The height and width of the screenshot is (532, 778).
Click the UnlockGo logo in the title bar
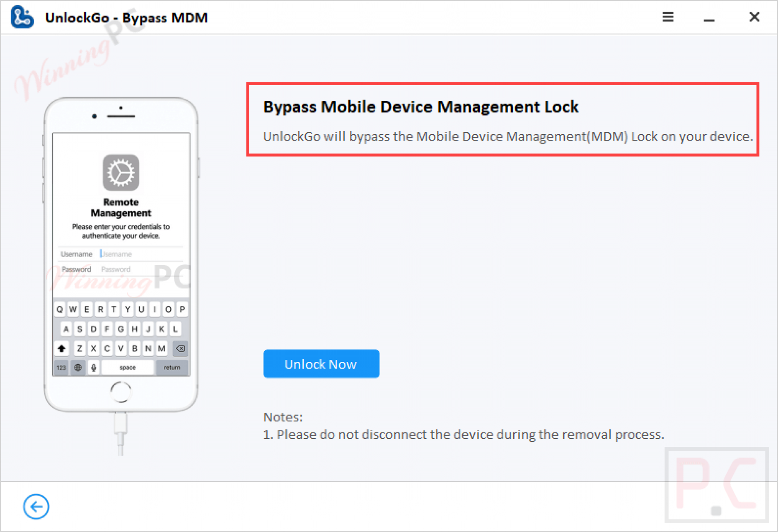[x=23, y=17]
